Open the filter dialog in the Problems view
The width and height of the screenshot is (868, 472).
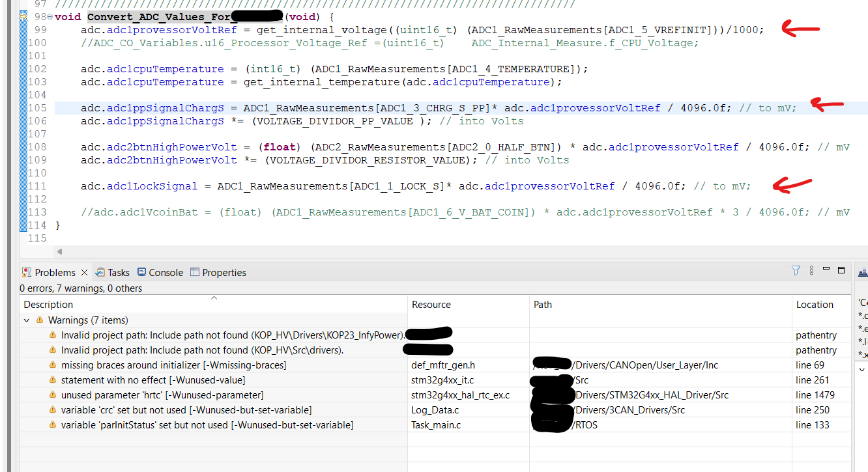pos(796,270)
